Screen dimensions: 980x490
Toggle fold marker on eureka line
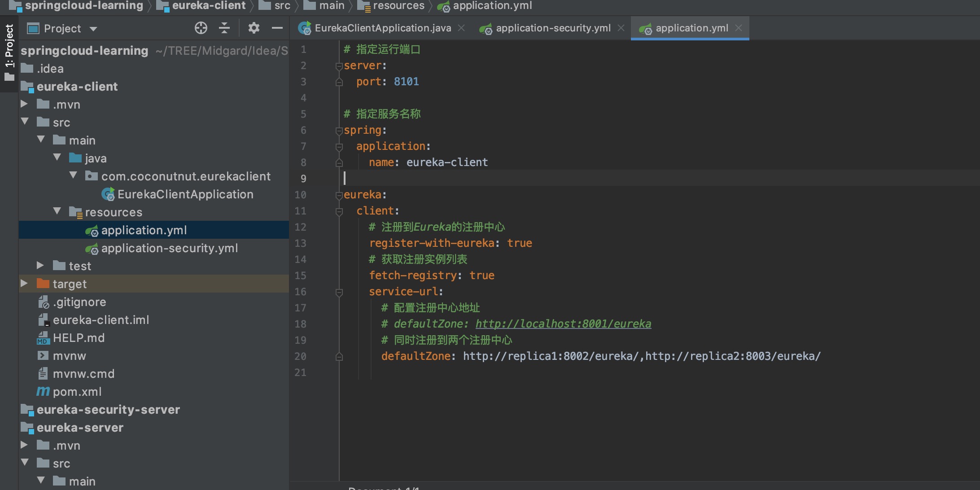[x=339, y=195]
